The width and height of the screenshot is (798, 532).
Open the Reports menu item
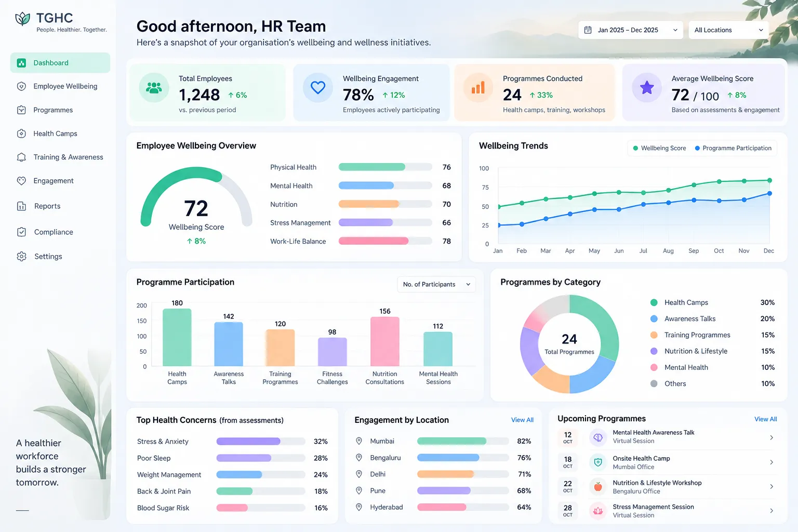60,206
